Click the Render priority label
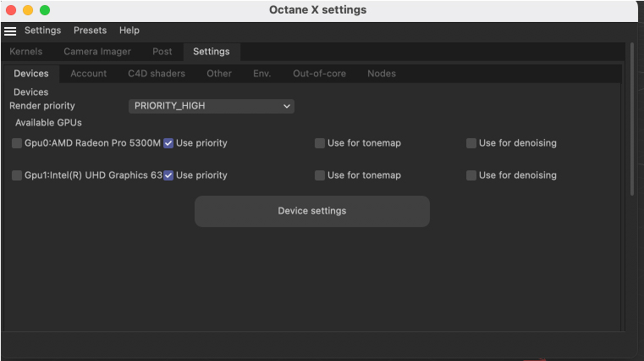 42,106
